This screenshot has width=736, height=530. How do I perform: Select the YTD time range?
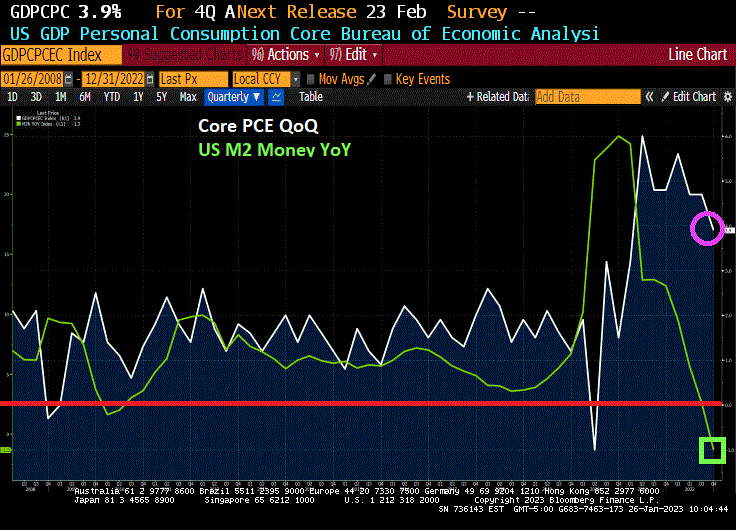pyautogui.click(x=112, y=97)
